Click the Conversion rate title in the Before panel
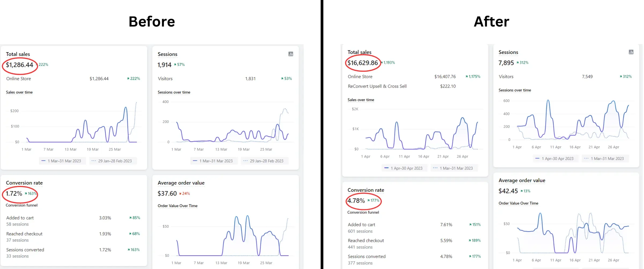The height and width of the screenshot is (269, 644). [x=24, y=183]
